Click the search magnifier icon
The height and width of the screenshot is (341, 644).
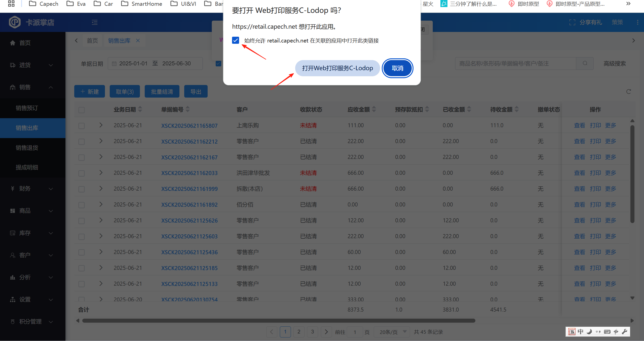[585, 63]
